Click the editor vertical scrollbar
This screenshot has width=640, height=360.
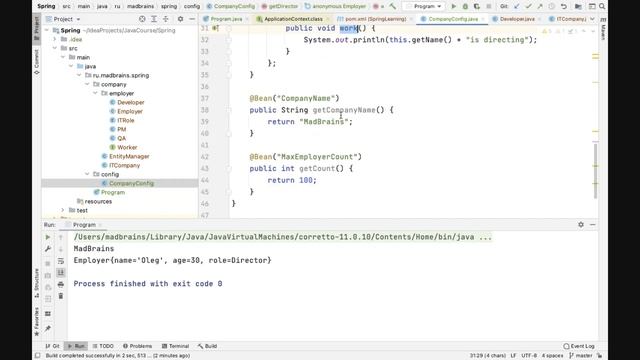click(595, 171)
